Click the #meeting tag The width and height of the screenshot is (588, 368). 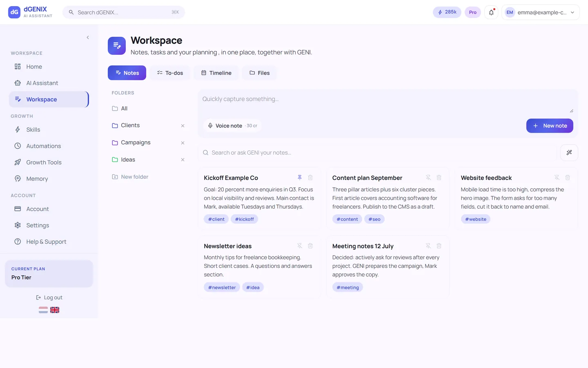click(x=347, y=287)
